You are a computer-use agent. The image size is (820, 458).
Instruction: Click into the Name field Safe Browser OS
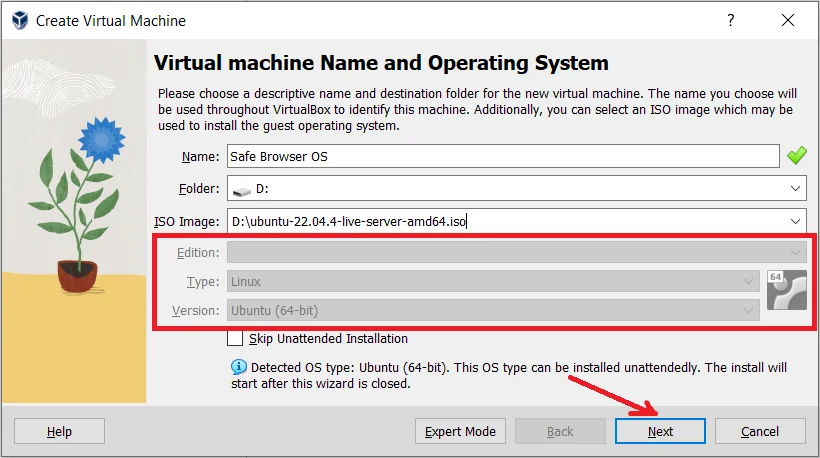click(503, 156)
